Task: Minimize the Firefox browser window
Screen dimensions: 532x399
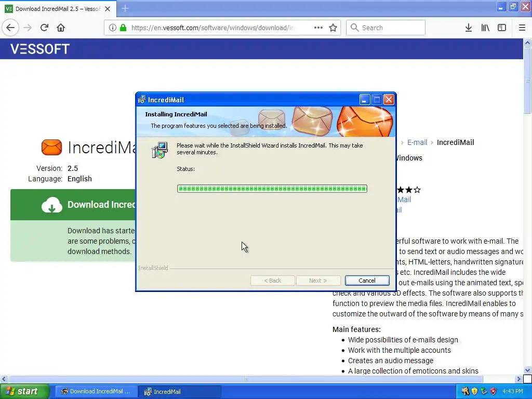Action: click(x=501, y=7)
